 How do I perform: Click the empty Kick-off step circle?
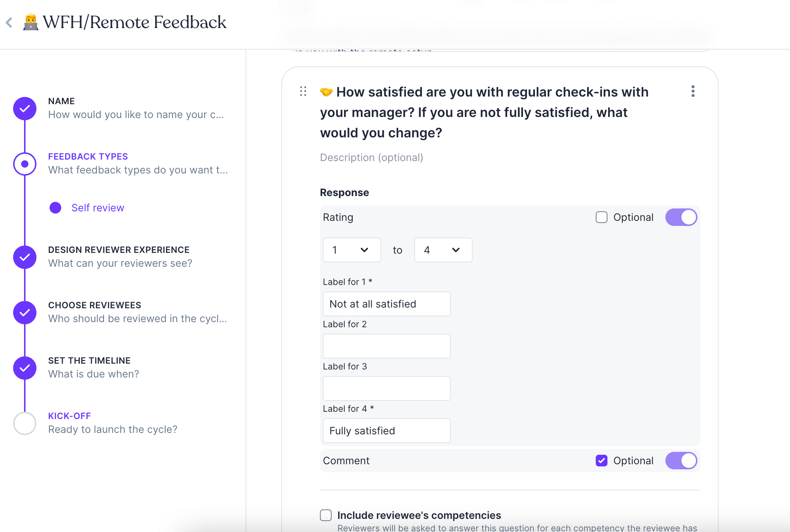pos(25,423)
